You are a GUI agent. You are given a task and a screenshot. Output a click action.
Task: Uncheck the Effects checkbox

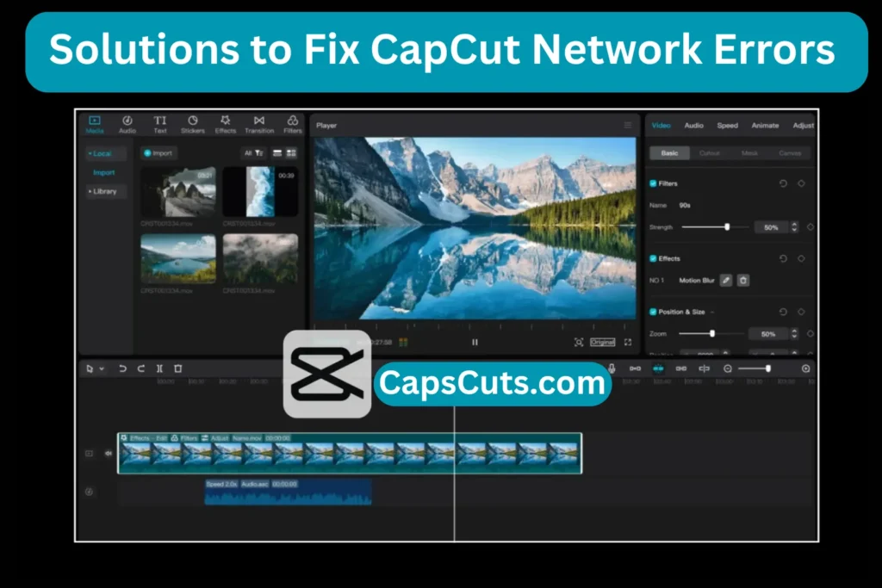click(x=653, y=258)
